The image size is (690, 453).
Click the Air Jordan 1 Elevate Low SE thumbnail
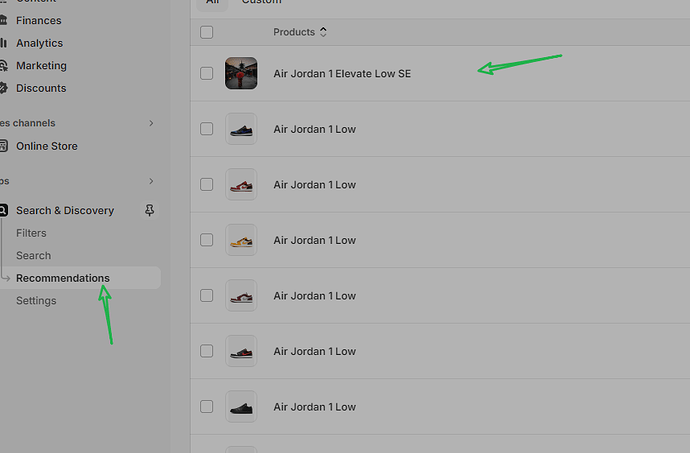pos(241,73)
